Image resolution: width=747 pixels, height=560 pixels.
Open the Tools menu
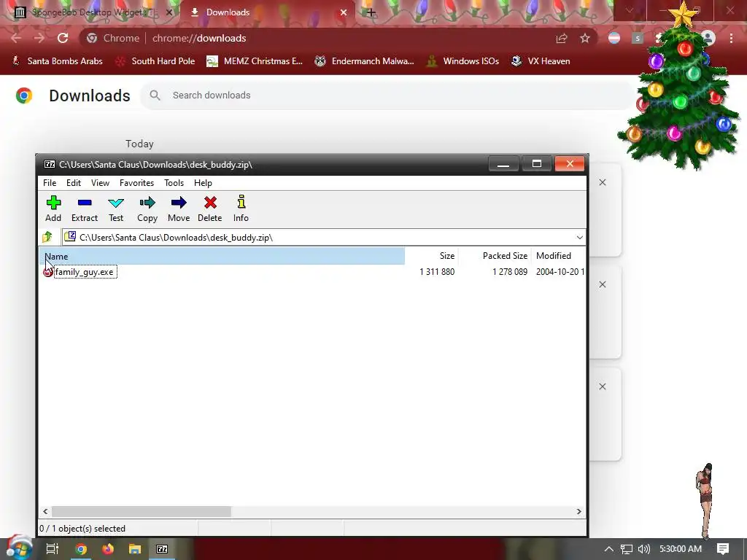[174, 183]
